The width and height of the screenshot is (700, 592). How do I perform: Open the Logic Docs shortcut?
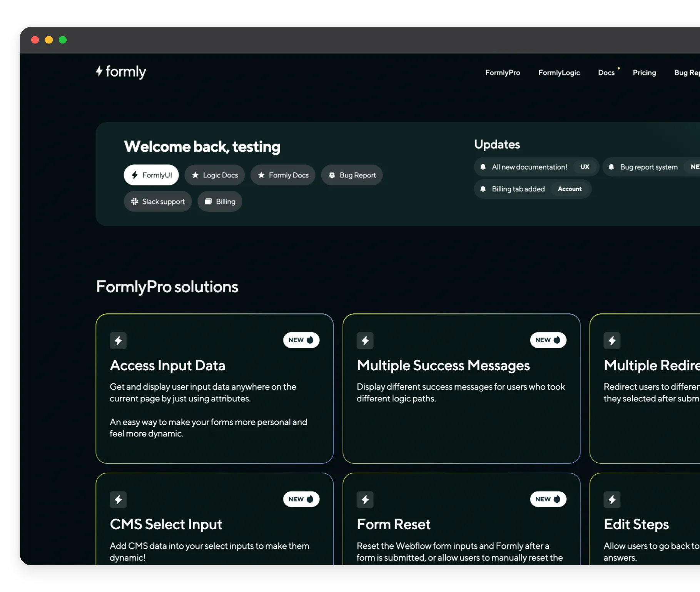pos(215,175)
